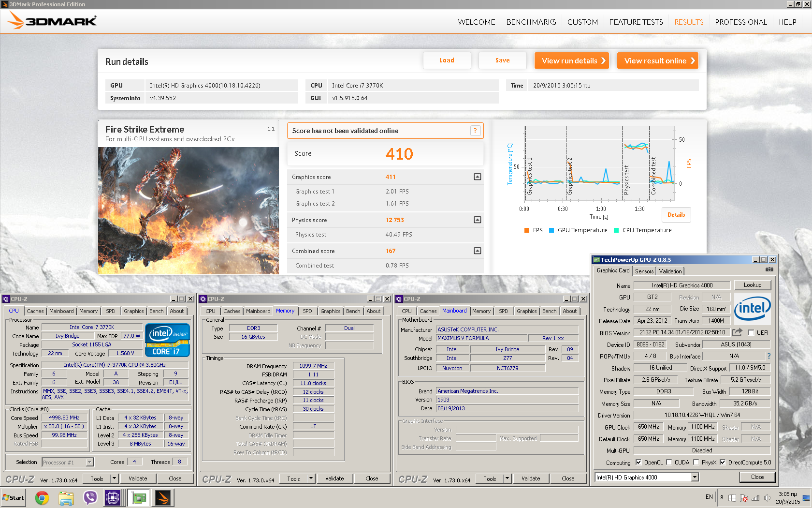
Task: Open the Start menu
Action: [x=14, y=497]
